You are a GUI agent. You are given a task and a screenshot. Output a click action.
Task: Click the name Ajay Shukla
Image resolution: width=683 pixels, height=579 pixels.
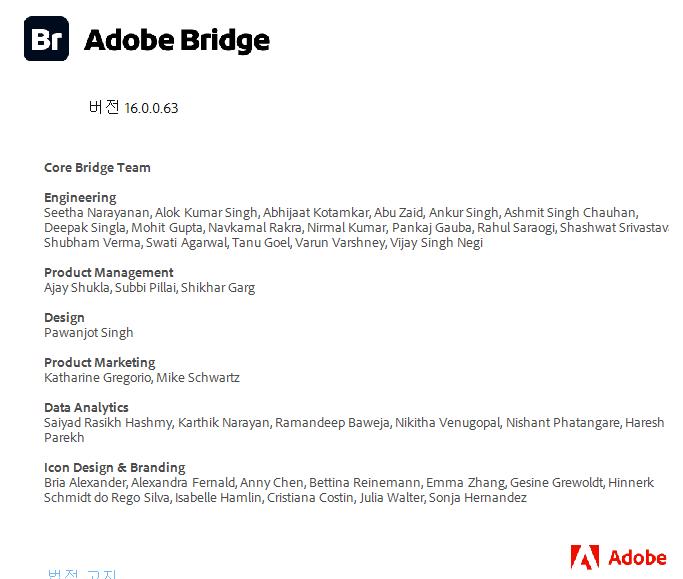pyautogui.click(x=77, y=287)
